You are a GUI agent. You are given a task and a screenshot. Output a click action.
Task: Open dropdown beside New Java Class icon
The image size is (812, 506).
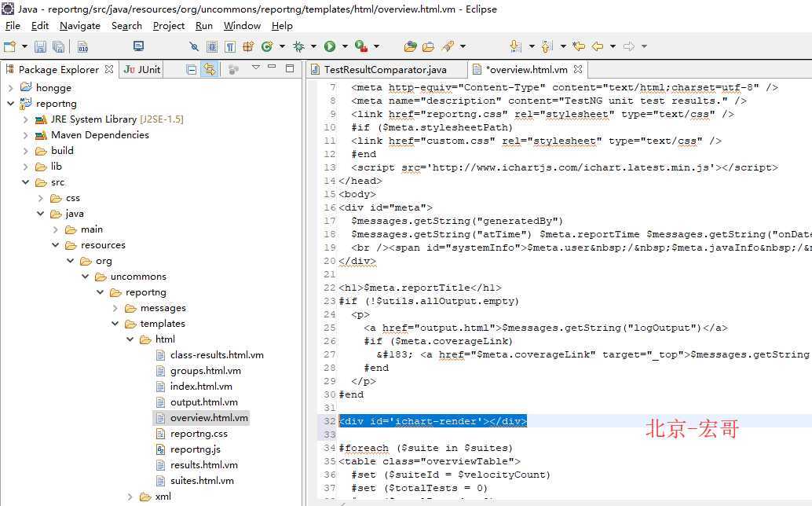pos(282,46)
